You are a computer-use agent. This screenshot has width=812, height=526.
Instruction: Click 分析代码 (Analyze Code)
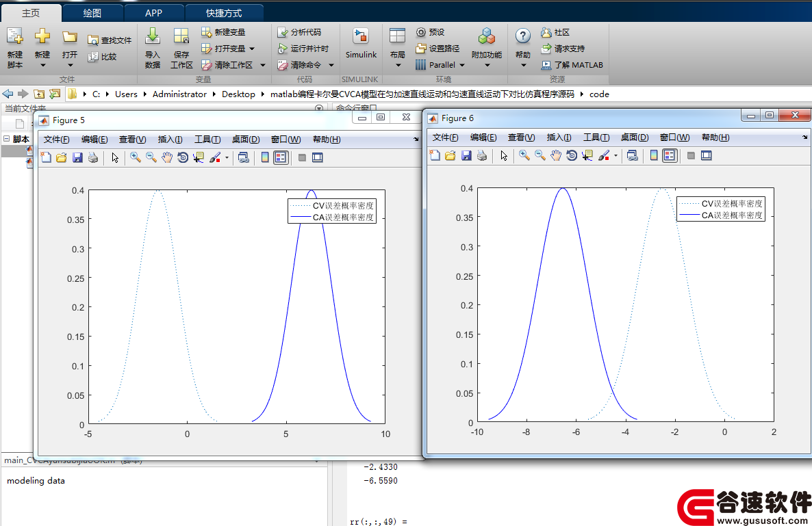(x=299, y=32)
